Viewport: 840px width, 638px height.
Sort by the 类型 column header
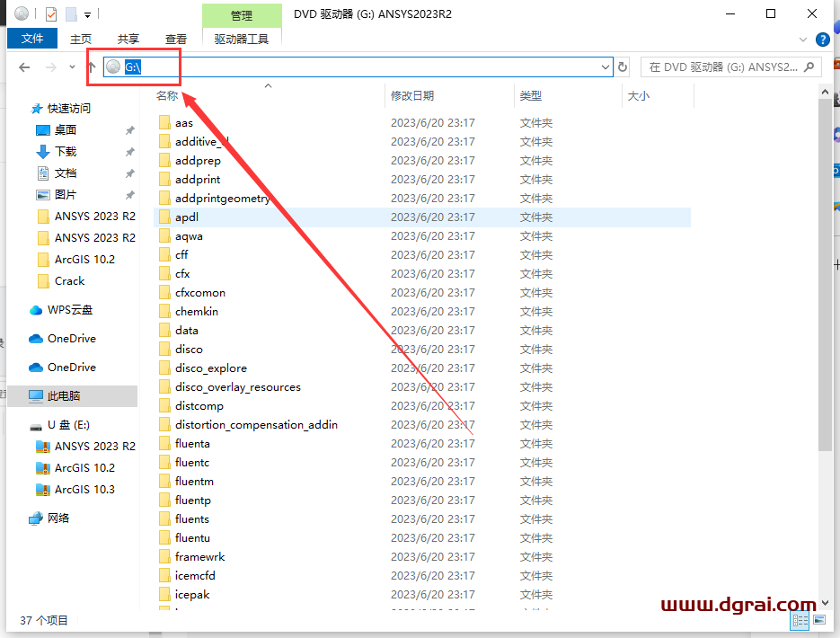[531, 96]
